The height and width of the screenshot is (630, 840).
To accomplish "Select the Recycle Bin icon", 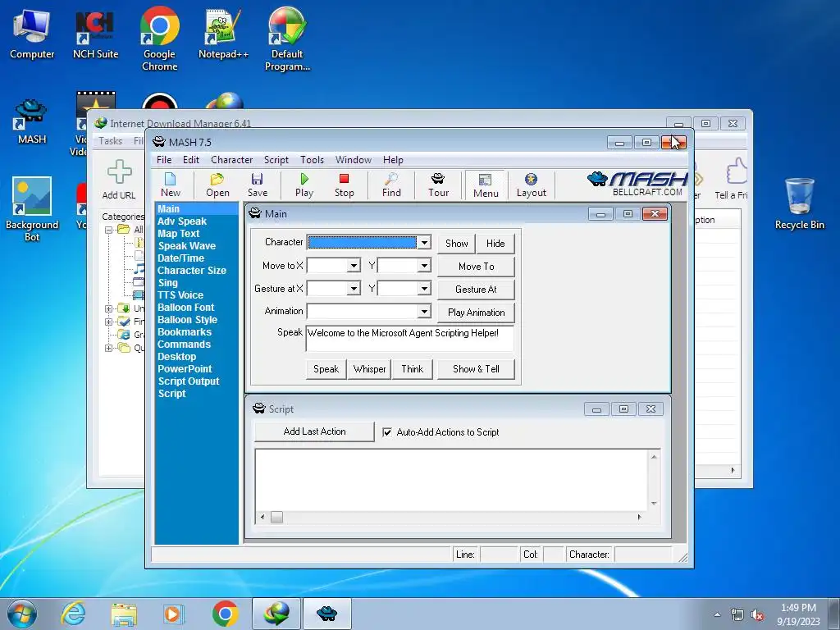I will point(799,203).
